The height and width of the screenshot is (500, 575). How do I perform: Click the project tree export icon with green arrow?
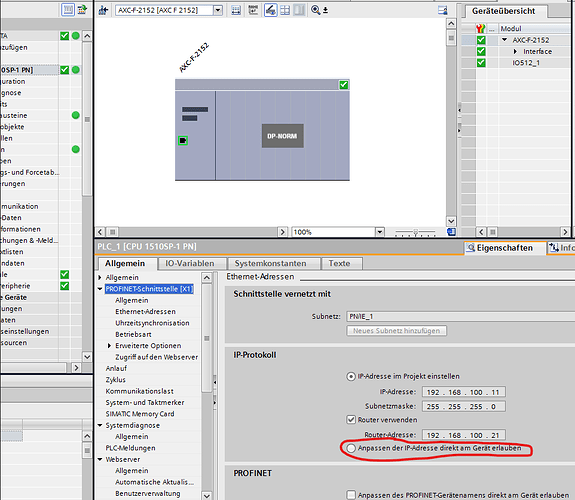[x=82, y=10]
